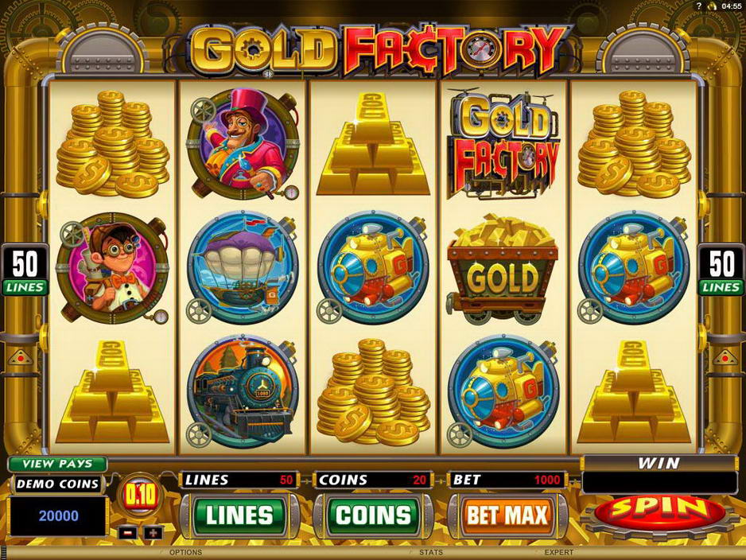Click the orange BET MAX button
Viewport: 746px width, 560px height.
click(x=507, y=515)
